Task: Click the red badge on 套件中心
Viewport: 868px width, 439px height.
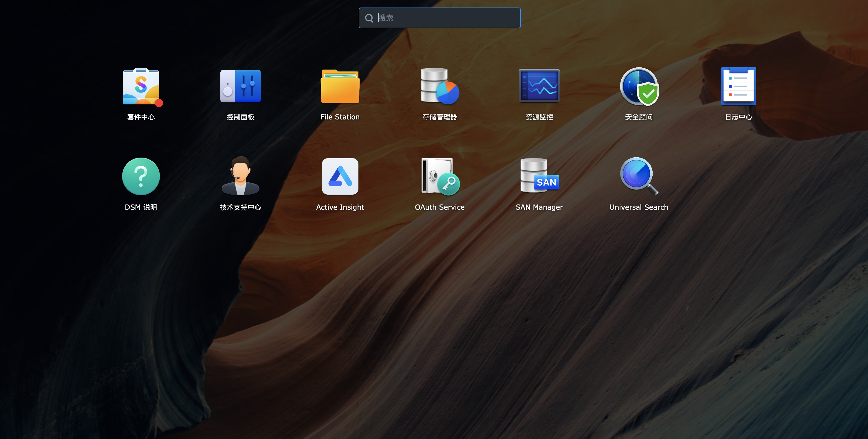Action: (x=159, y=103)
